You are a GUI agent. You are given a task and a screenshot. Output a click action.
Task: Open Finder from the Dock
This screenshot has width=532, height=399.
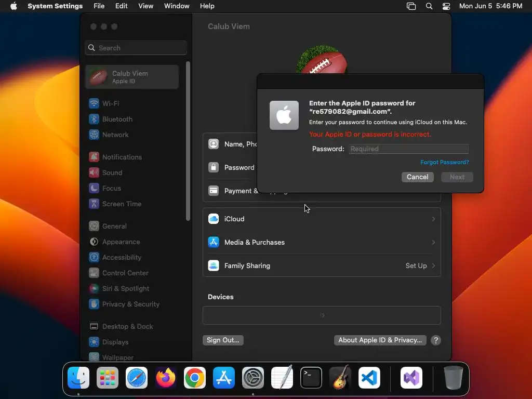78,378
